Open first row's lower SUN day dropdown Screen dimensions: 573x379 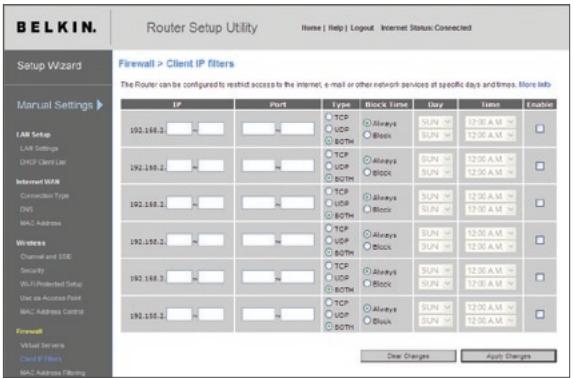[x=436, y=135]
